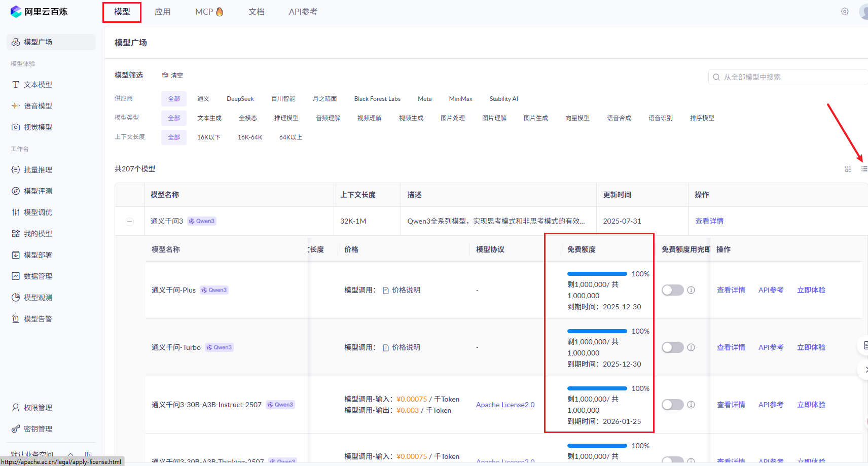The width and height of the screenshot is (868, 466).
Task: Click the 密钥管理 key icon in sidebar
Action: tap(16, 429)
